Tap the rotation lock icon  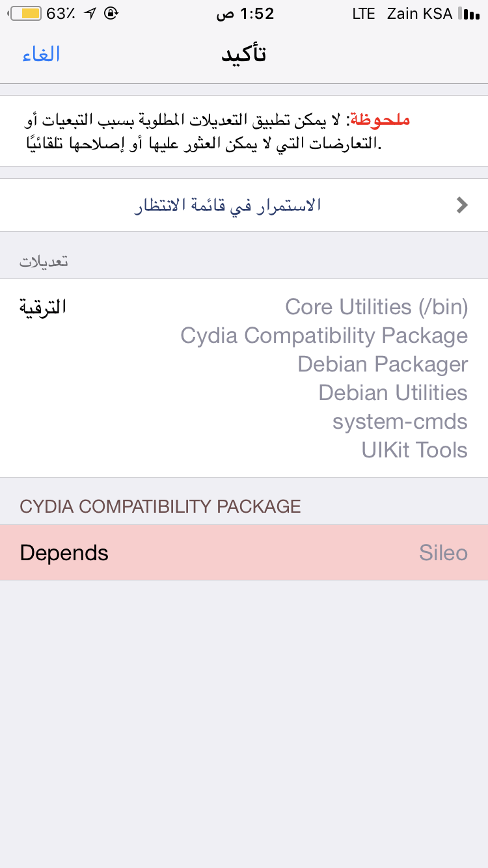pyautogui.click(x=111, y=14)
